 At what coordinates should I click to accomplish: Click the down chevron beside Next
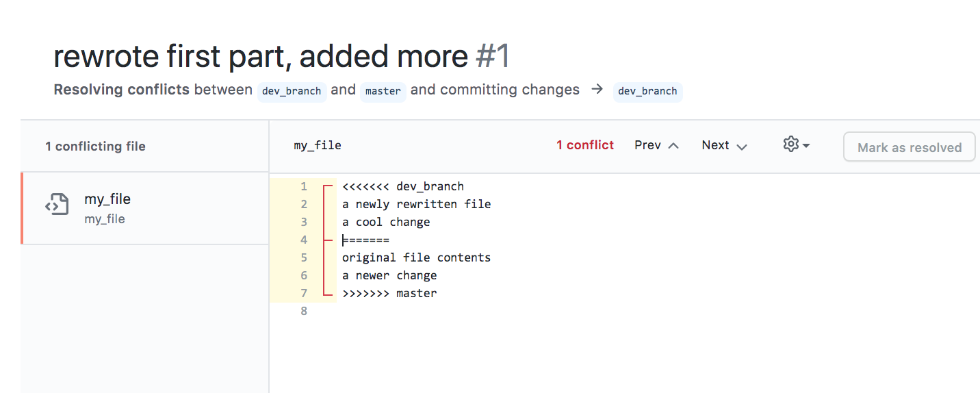741,146
